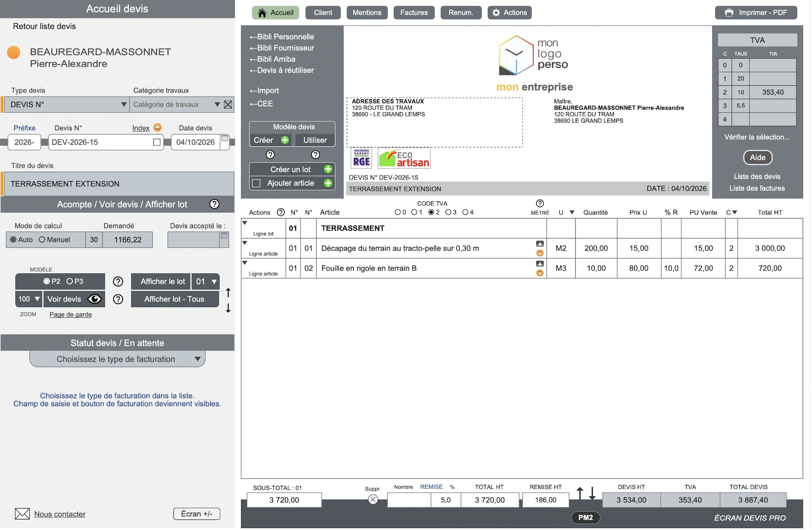
Task: Click Retour liste devis
Action: [44, 26]
